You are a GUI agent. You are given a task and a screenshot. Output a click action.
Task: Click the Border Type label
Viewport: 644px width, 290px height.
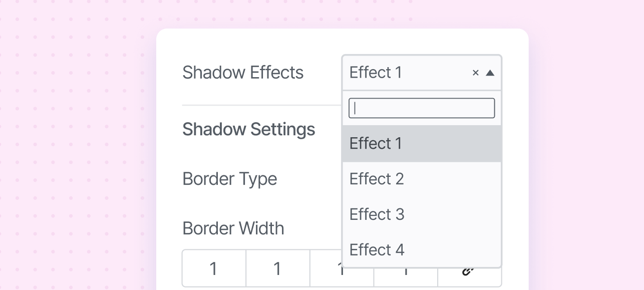(x=229, y=179)
